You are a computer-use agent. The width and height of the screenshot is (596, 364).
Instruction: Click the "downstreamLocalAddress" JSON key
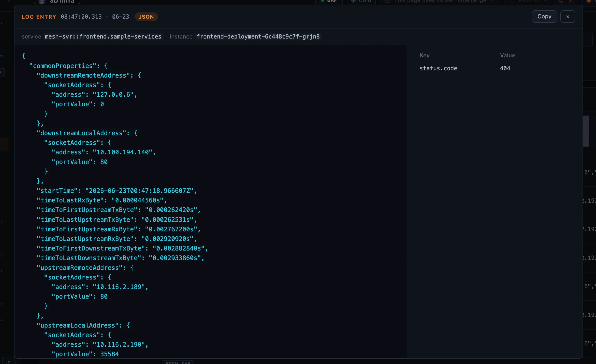pos(81,133)
